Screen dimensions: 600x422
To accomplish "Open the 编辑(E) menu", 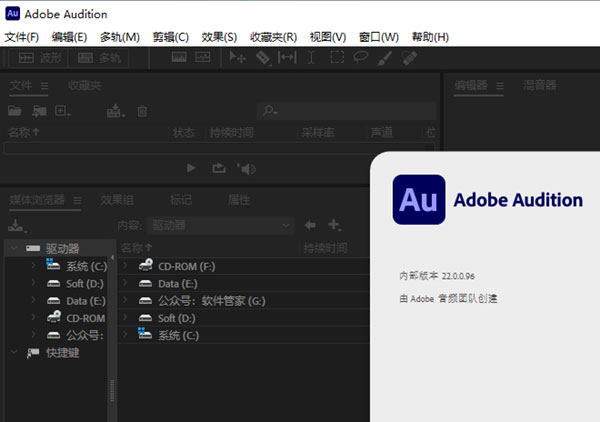I will pyautogui.click(x=69, y=37).
